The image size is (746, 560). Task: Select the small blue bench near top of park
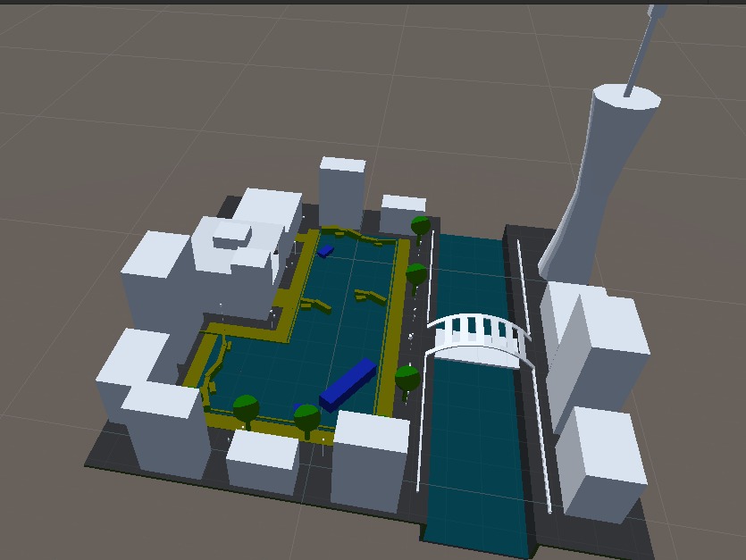click(326, 253)
